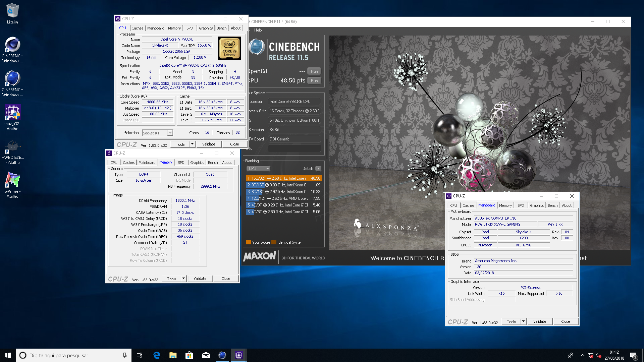Select ranking entry 8C/16T @ 3.33 GHz

[x=284, y=185]
